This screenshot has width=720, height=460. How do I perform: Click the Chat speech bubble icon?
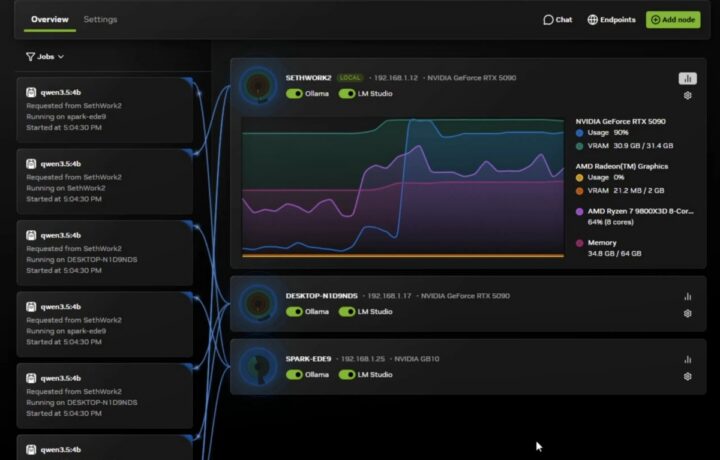(x=548, y=20)
